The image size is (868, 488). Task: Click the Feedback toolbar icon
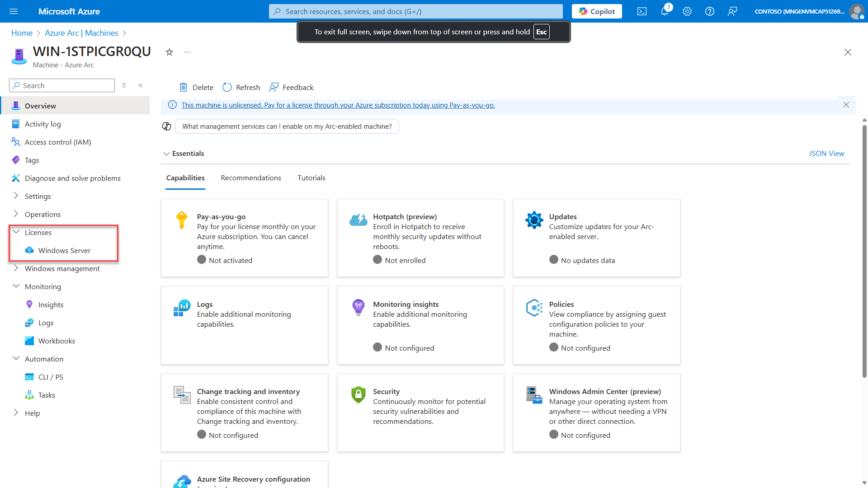pyautogui.click(x=274, y=87)
